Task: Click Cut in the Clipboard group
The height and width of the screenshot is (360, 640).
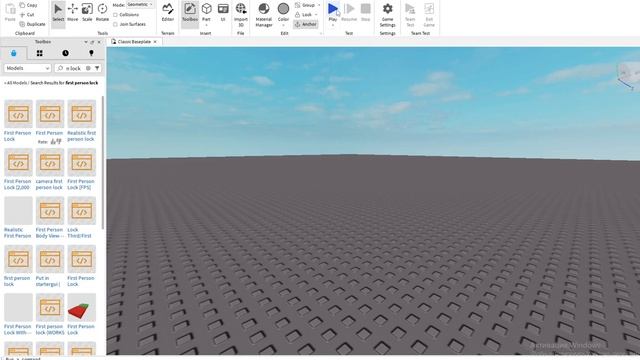Action: click(27, 15)
